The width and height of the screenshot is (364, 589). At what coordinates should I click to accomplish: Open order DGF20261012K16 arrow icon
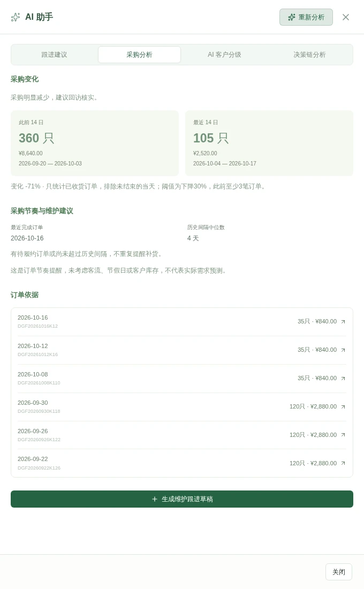343,350
